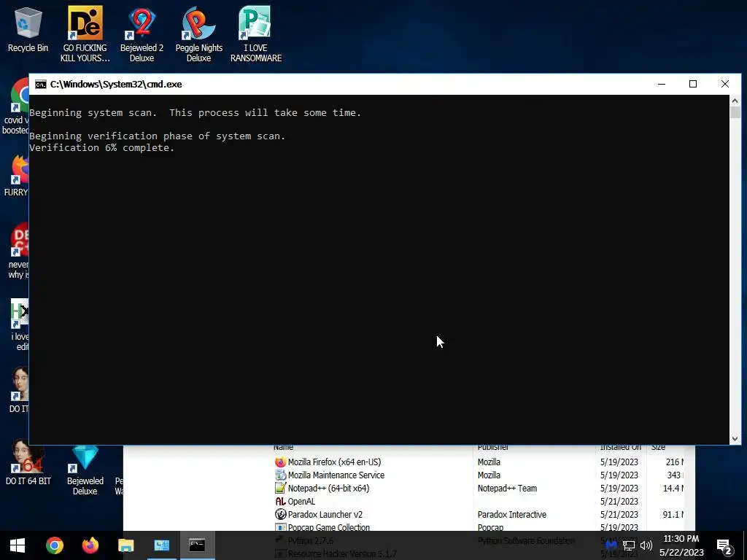Open the DO IT 64 BIT desktop shortcut

pyautogui.click(x=28, y=462)
